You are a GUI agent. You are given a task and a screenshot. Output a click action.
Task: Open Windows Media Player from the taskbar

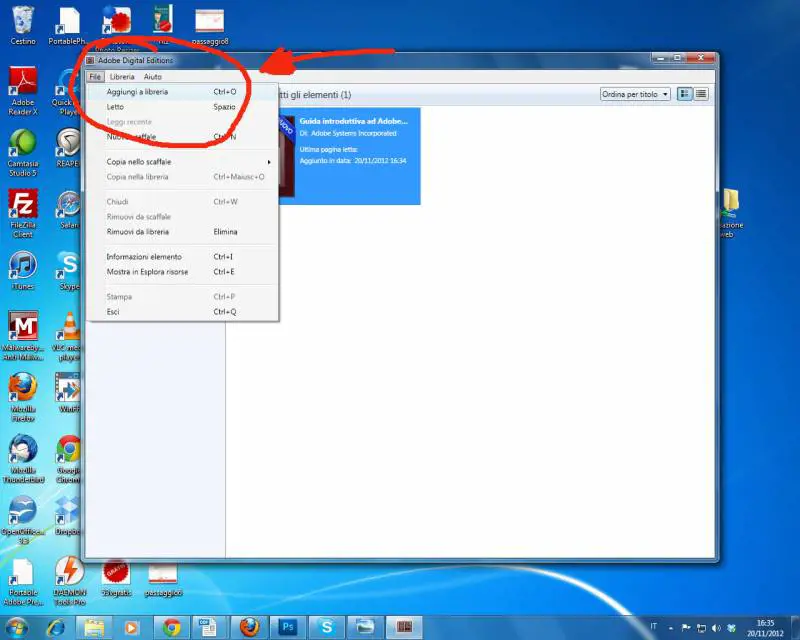tap(132, 627)
